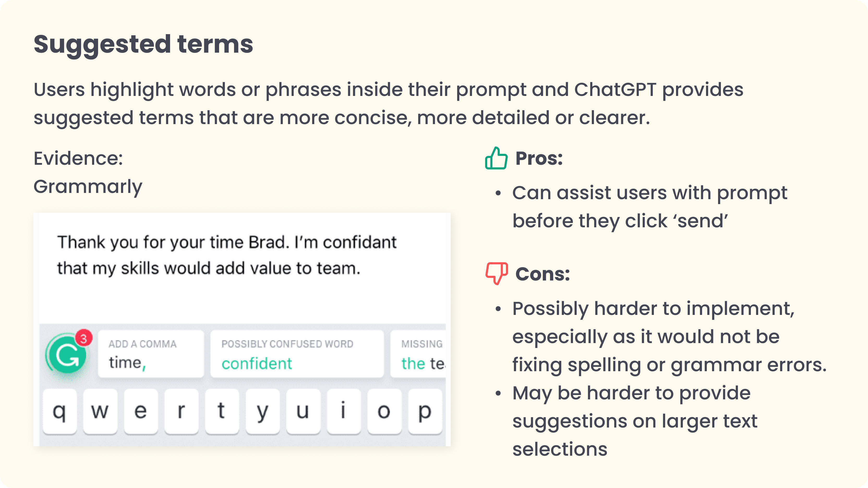Click the 'Grammarly' evidence label
The image size is (868, 488).
(x=88, y=187)
